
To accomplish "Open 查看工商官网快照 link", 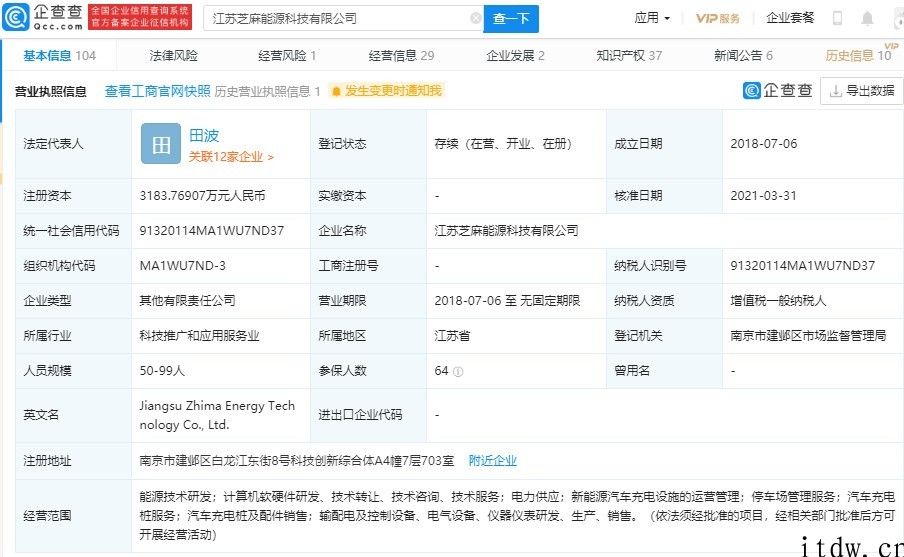I will point(157,91).
